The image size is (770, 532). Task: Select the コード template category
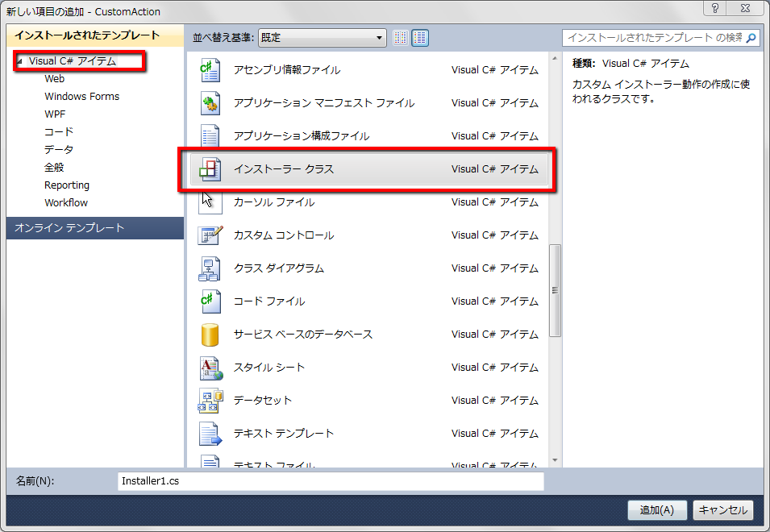[58, 132]
